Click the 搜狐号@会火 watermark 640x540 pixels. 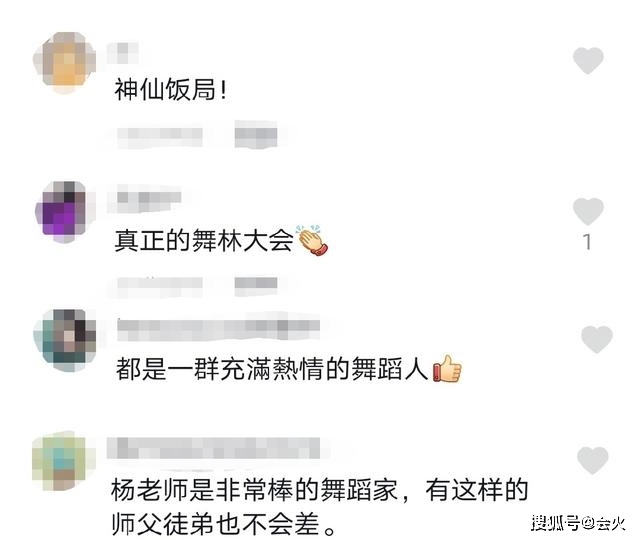click(578, 522)
